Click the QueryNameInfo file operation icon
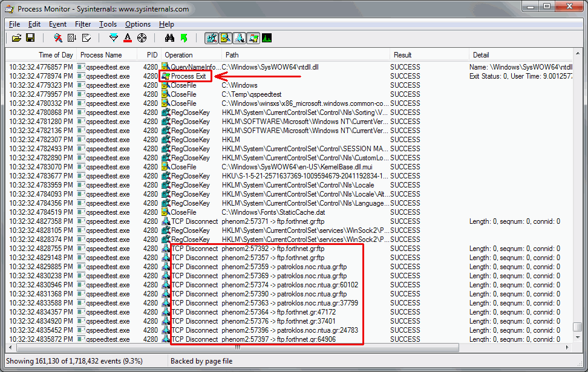This screenshot has height=372, width=588. coord(166,67)
